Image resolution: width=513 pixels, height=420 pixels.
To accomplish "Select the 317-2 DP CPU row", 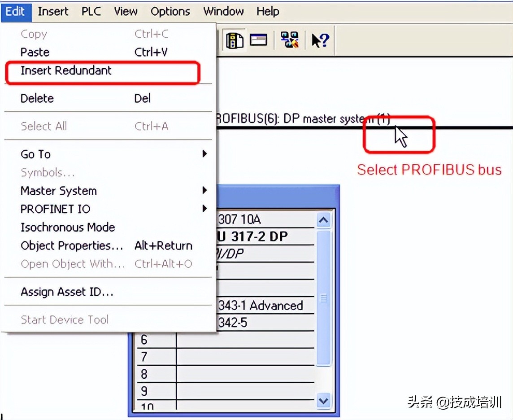I will point(265,236).
